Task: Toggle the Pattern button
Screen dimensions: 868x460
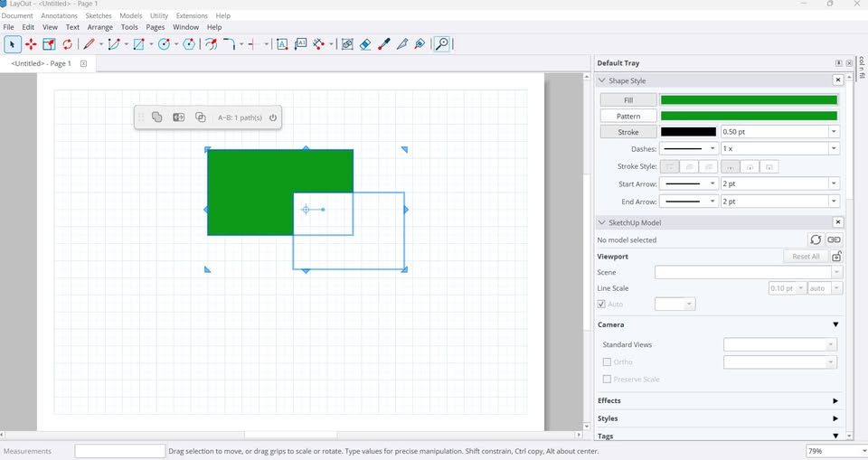Action: pyautogui.click(x=628, y=117)
